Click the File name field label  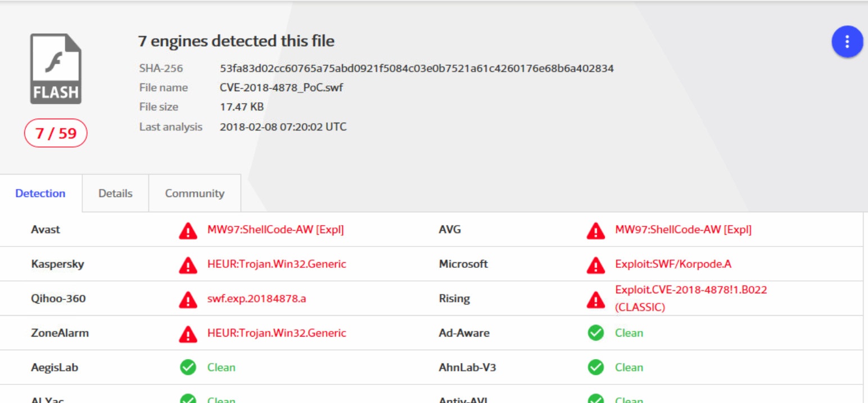pyautogui.click(x=164, y=88)
